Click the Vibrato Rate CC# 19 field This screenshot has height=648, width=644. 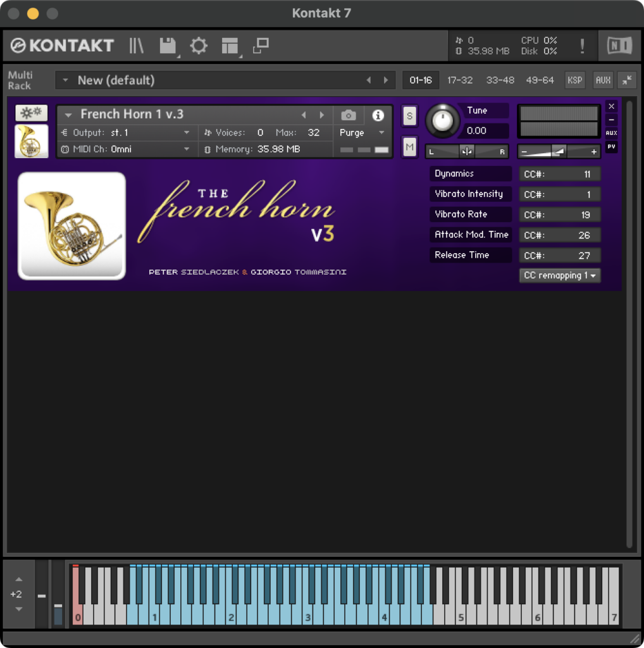point(560,215)
